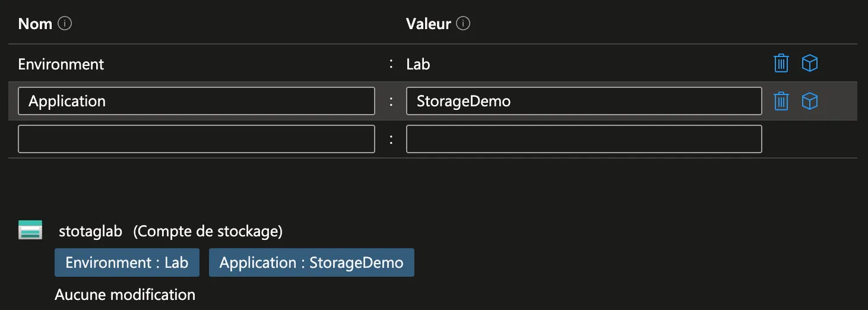This screenshot has height=310, width=868.
Task: Click the Nom column header
Action: [x=35, y=24]
